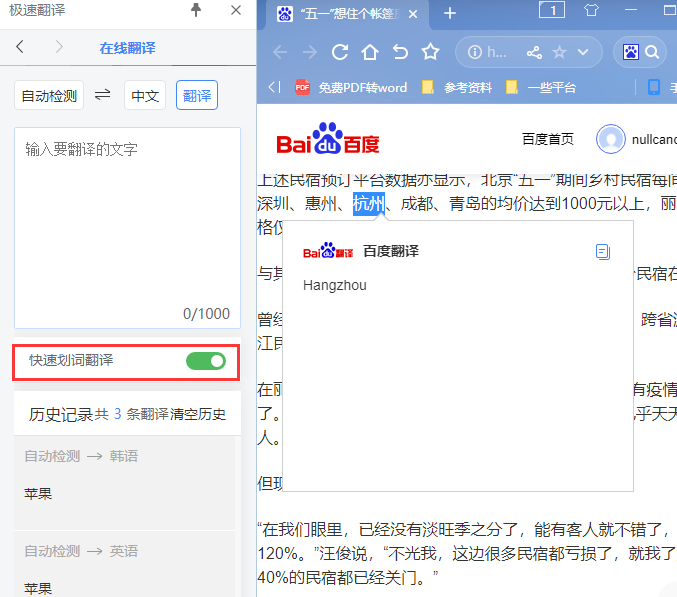Bookmark this page with address bar star
This screenshot has height=597, width=677.
(x=560, y=53)
